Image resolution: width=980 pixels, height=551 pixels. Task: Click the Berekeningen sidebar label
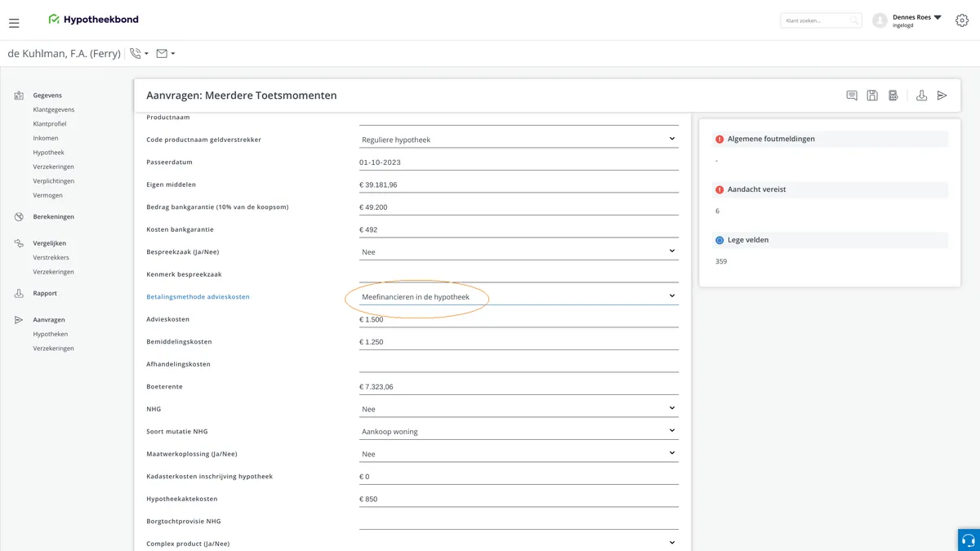(54, 217)
